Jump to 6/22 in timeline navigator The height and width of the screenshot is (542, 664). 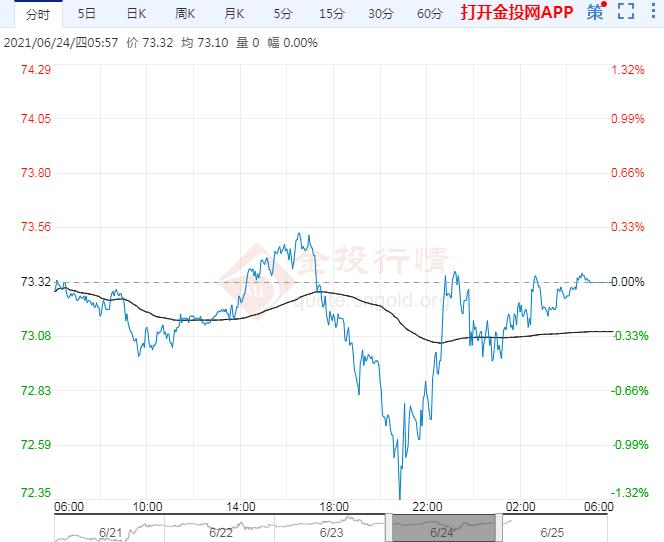[221, 532]
